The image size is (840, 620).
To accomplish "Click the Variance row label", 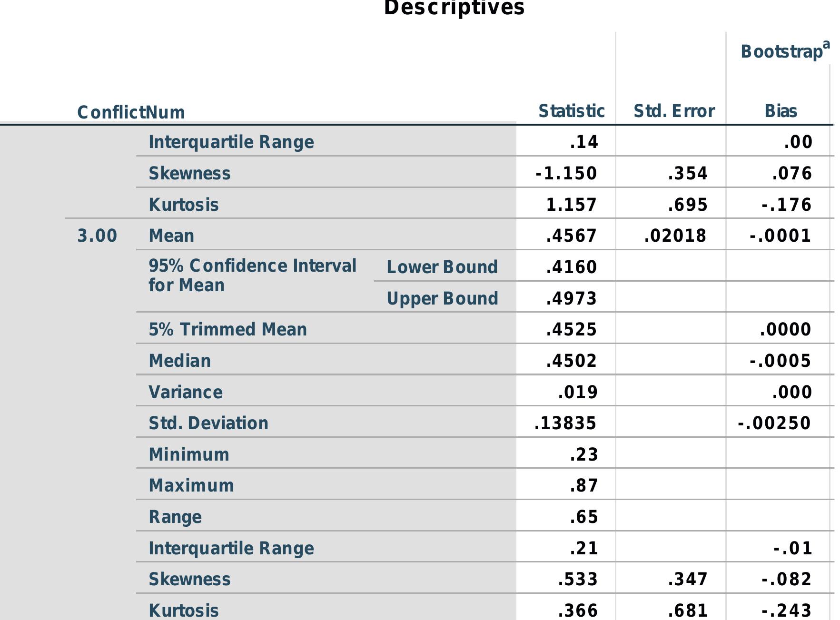I will point(185,392).
